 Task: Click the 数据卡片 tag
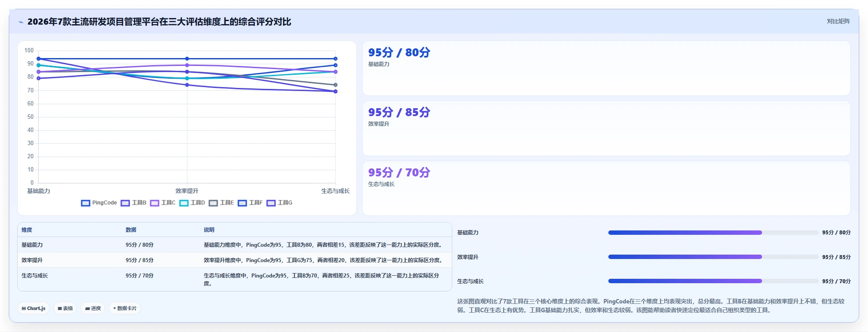tap(125, 308)
